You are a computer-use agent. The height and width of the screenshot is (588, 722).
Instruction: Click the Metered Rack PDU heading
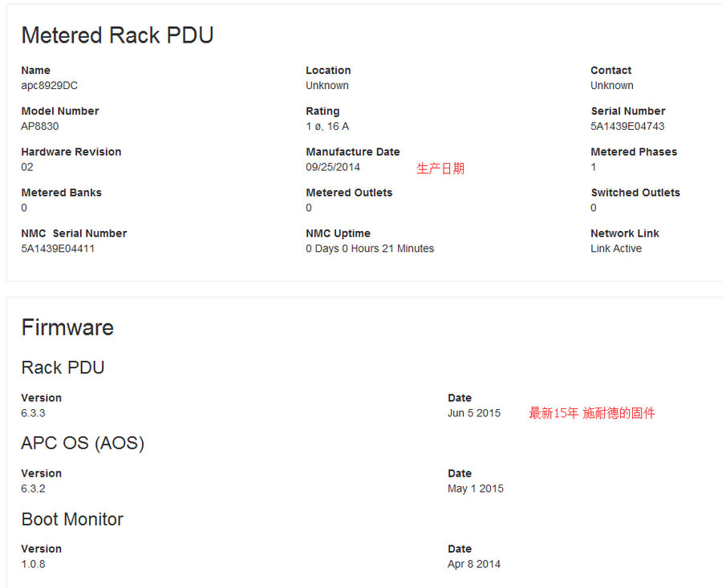click(117, 35)
